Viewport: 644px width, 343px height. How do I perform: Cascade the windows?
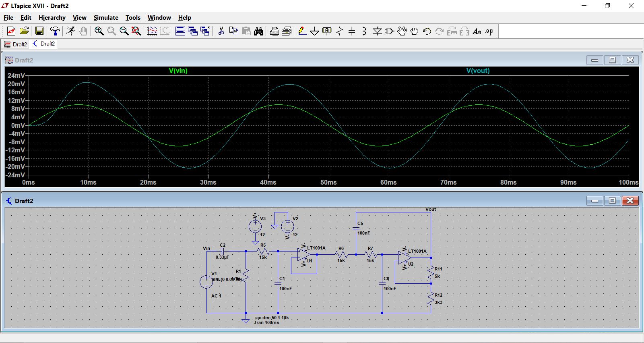tap(193, 31)
